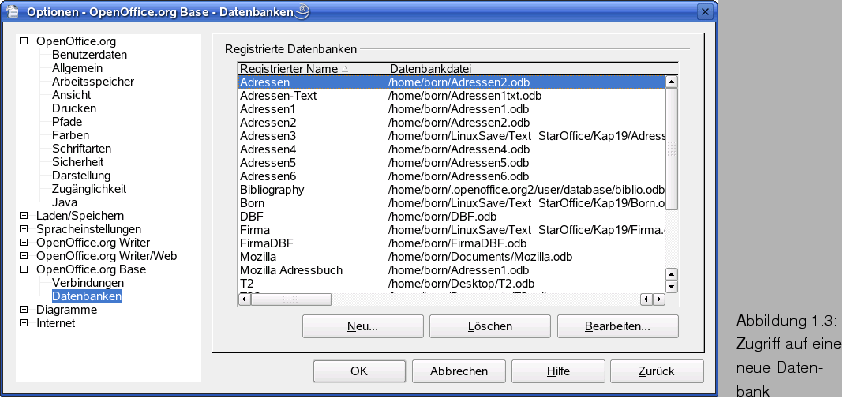Open the Farben settings page
Viewport: 842px width, 397px height.
pyautogui.click(x=71, y=135)
